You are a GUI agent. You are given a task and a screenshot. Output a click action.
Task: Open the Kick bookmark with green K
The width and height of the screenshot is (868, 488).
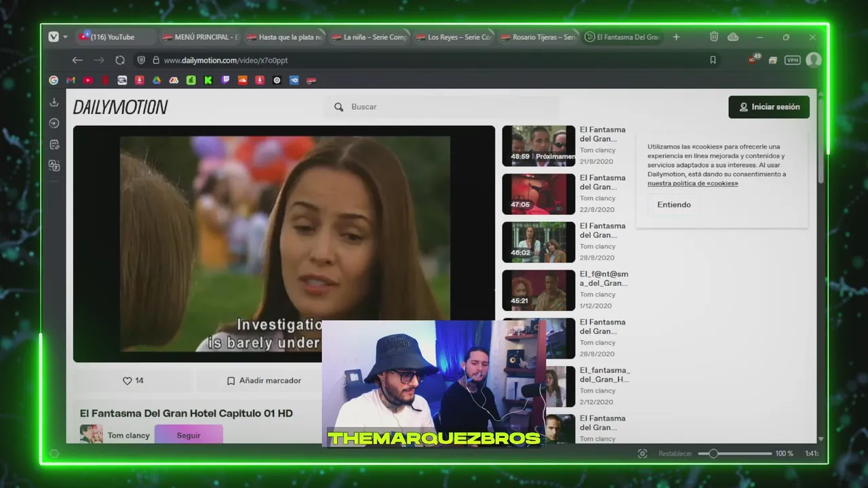(x=208, y=80)
